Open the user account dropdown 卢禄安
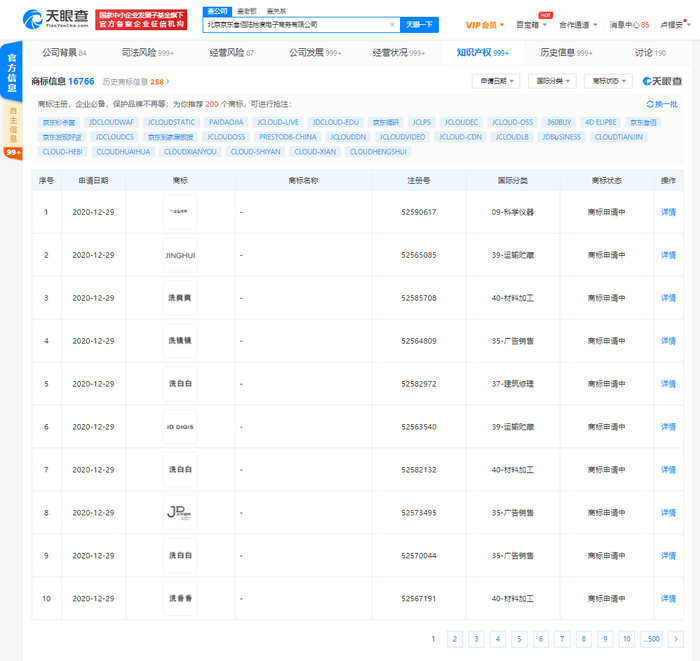The image size is (700, 661). (x=675, y=25)
